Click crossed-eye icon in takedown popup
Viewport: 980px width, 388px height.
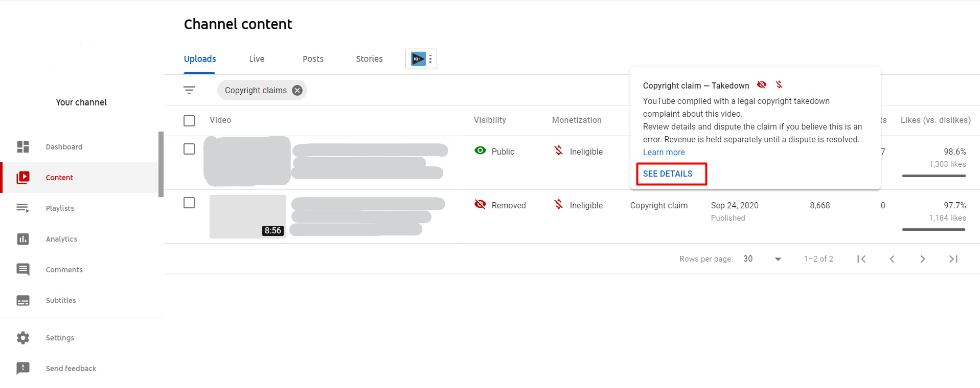click(762, 84)
